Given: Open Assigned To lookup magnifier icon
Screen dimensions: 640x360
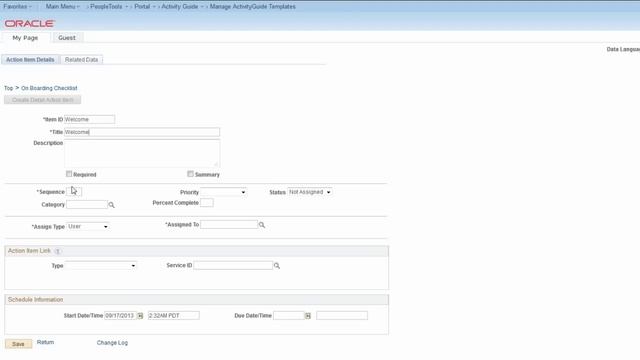Looking at the screenshot, I should [x=262, y=225].
